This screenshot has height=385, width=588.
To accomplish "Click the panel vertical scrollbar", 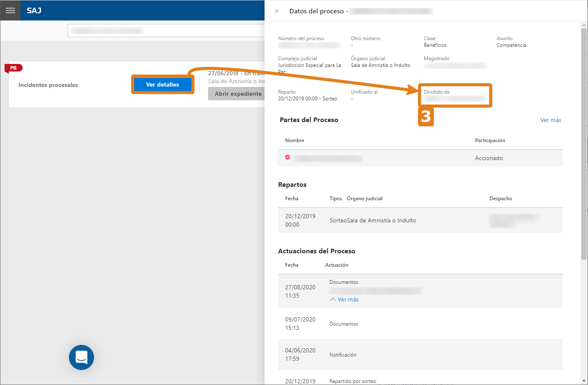I will pyautogui.click(x=584, y=143).
